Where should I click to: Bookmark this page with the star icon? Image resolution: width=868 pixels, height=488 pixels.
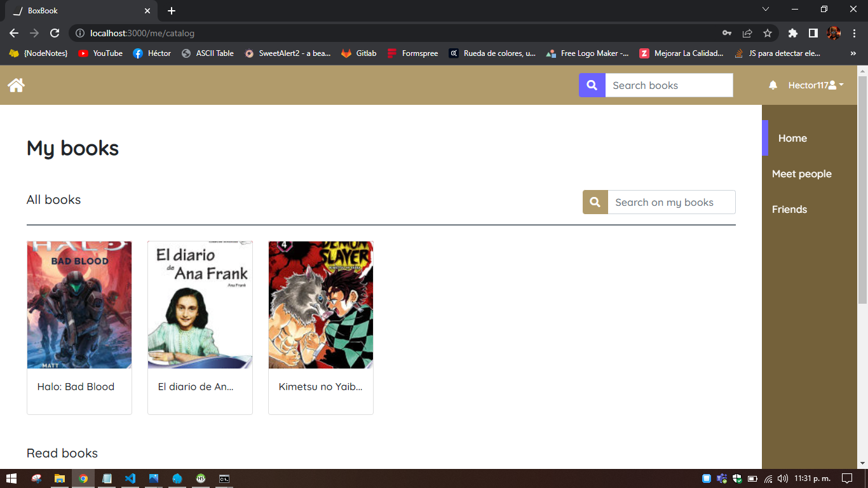768,33
